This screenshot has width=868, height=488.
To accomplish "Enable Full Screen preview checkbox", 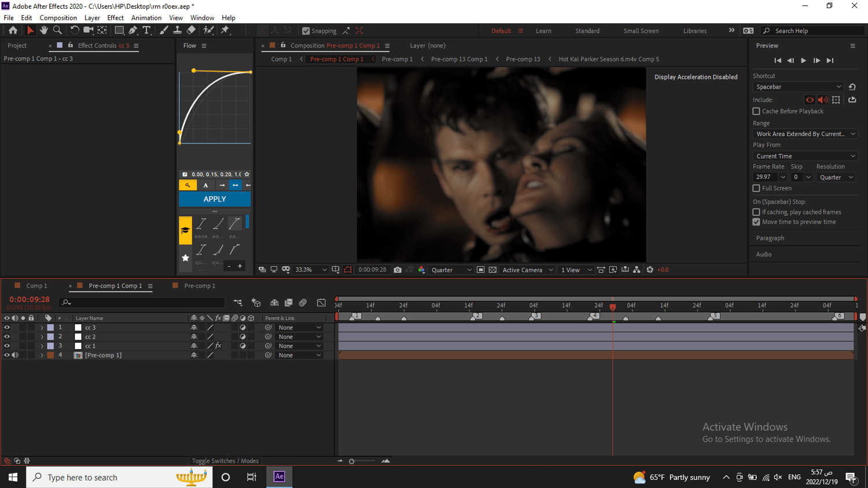I will (756, 188).
